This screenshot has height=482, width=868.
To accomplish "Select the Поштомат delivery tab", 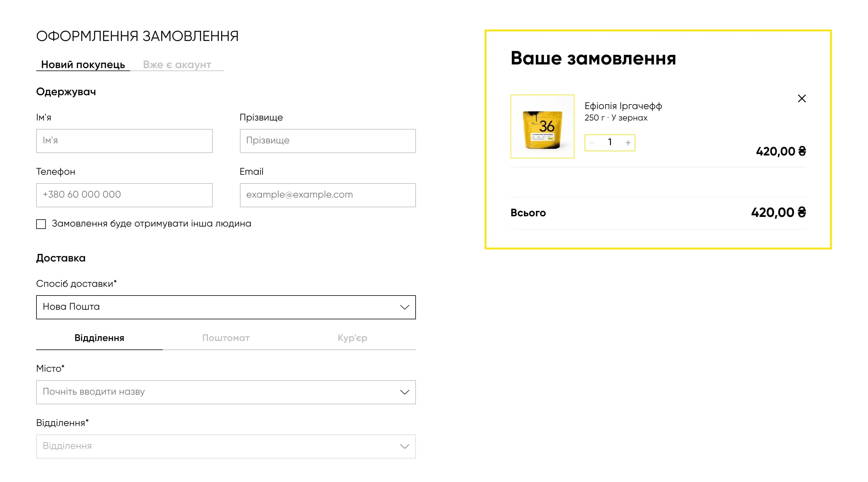I will point(226,338).
